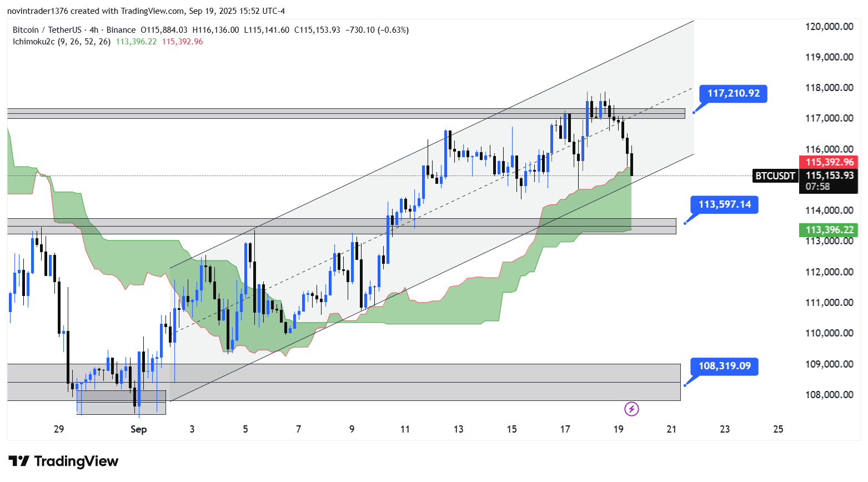The image size is (868, 482).
Task: Select the blue 113,597.14 price callout
Action: click(x=724, y=204)
